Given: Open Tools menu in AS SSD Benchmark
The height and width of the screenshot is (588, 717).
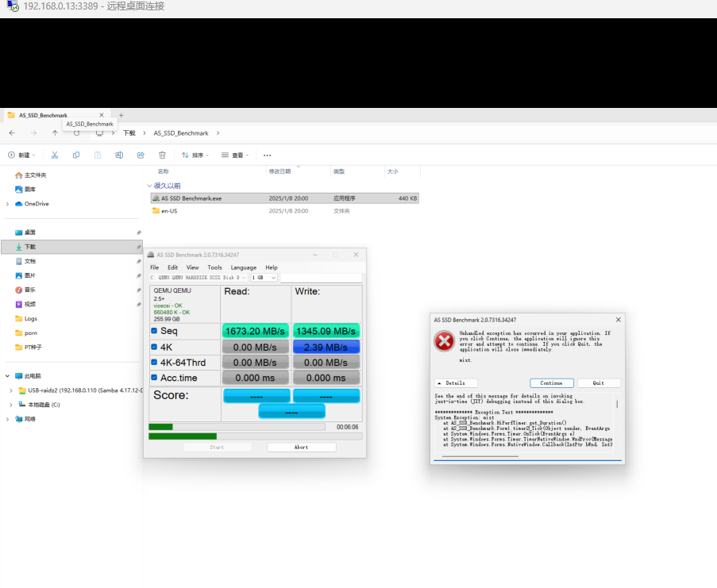Looking at the screenshot, I should (x=214, y=267).
